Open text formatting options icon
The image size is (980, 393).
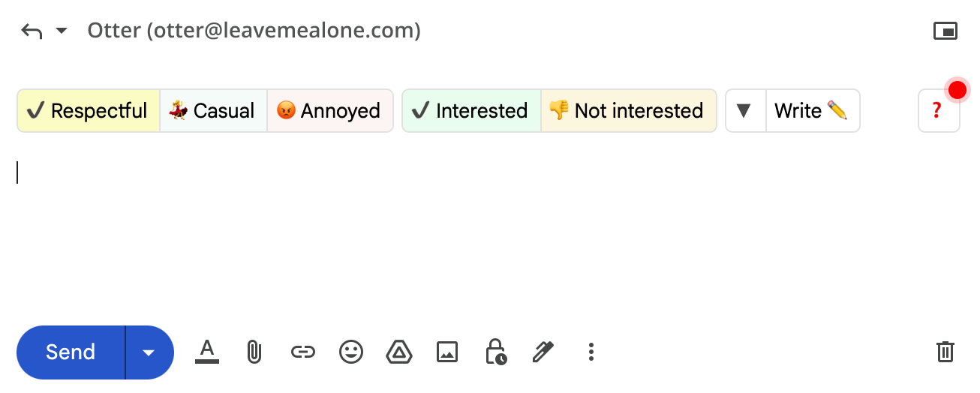pyautogui.click(x=207, y=351)
